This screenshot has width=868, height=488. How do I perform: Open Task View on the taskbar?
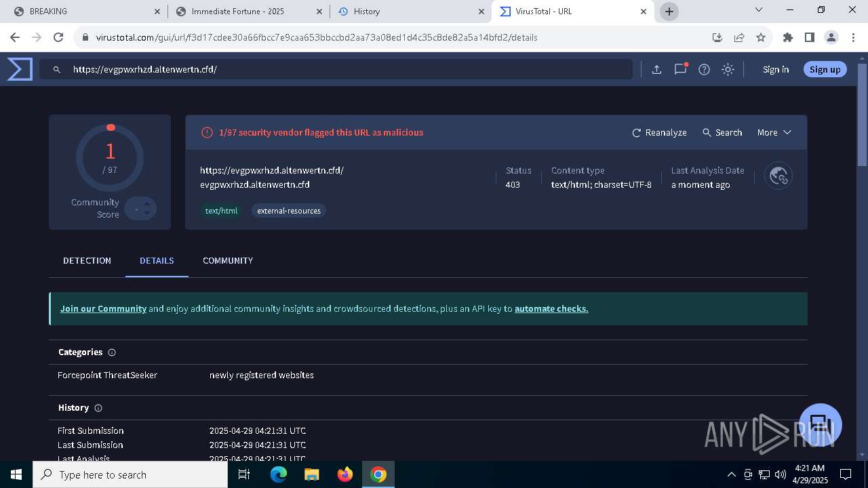point(244,474)
